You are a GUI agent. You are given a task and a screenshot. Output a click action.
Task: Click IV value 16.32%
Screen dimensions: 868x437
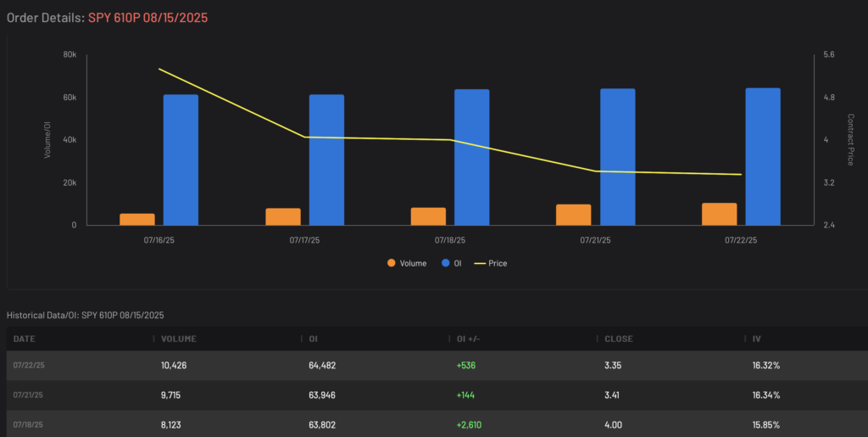766,366
